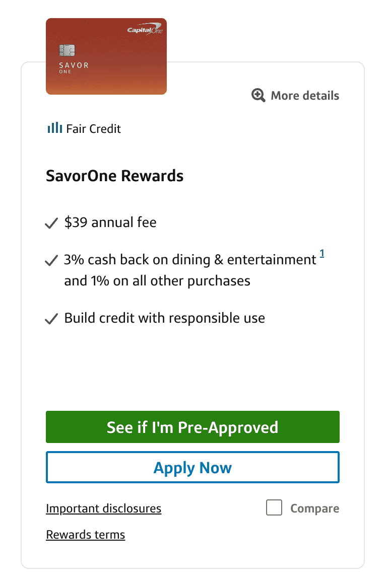This screenshot has height=588, width=386.
Task: Click the checkmark beside 3% cash back
Action: tap(51, 261)
